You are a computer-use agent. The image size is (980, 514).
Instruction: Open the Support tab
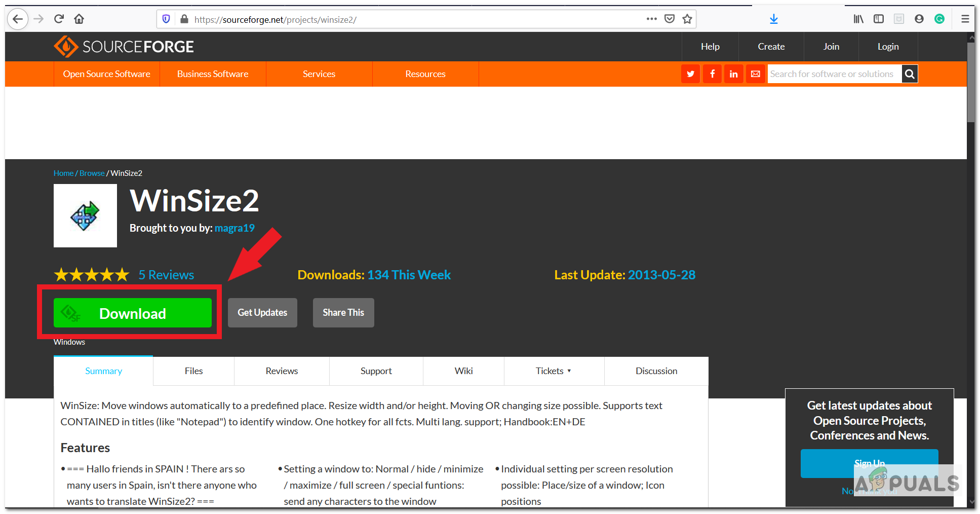376,371
